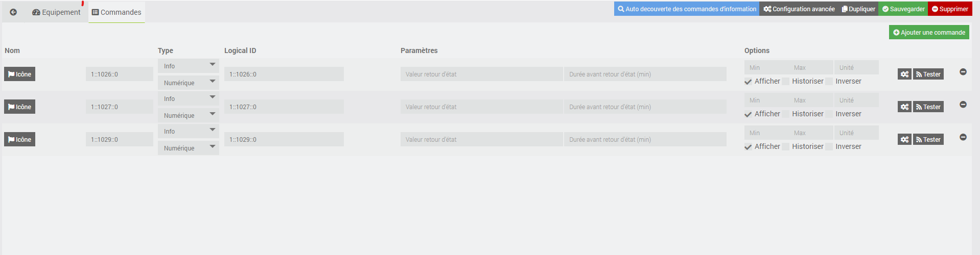Test the 1::1027::0 command
Image resolution: width=980 pixels, height=255 pixels.
928,107
